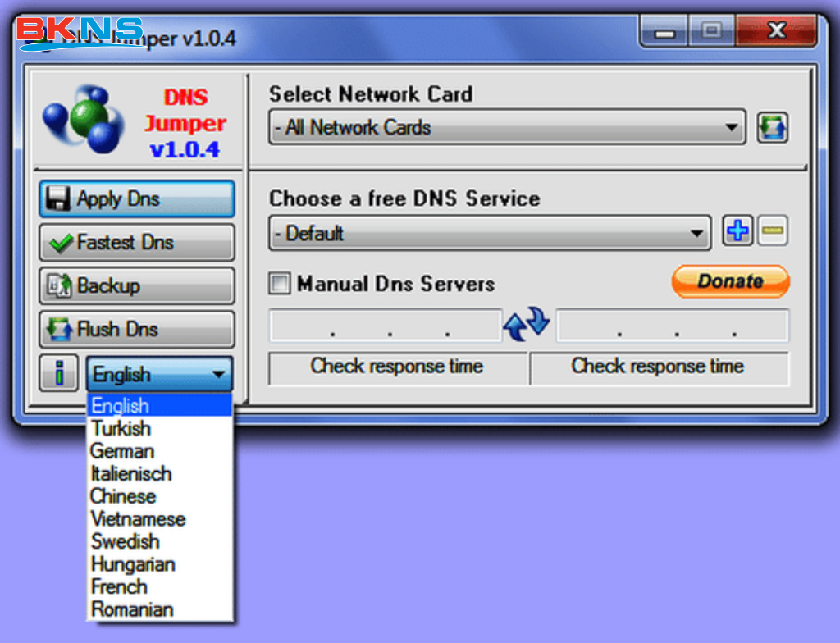Check response time for preferred DNS

[x=396, y=367]
